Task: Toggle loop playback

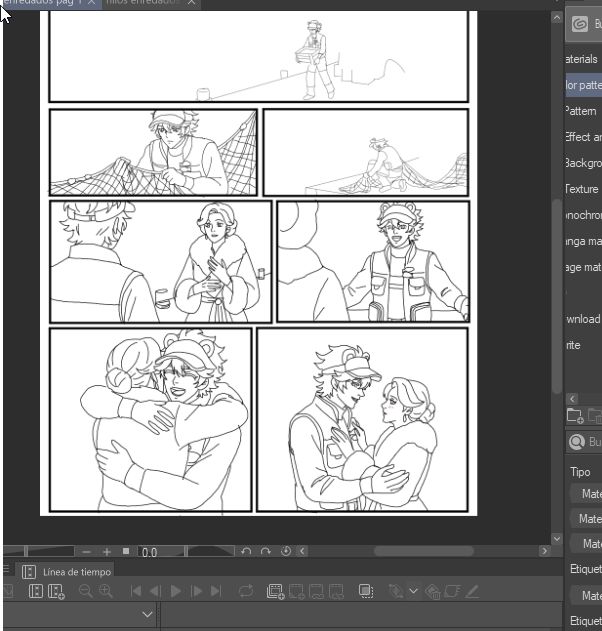Action: click(x=246, y=591)
